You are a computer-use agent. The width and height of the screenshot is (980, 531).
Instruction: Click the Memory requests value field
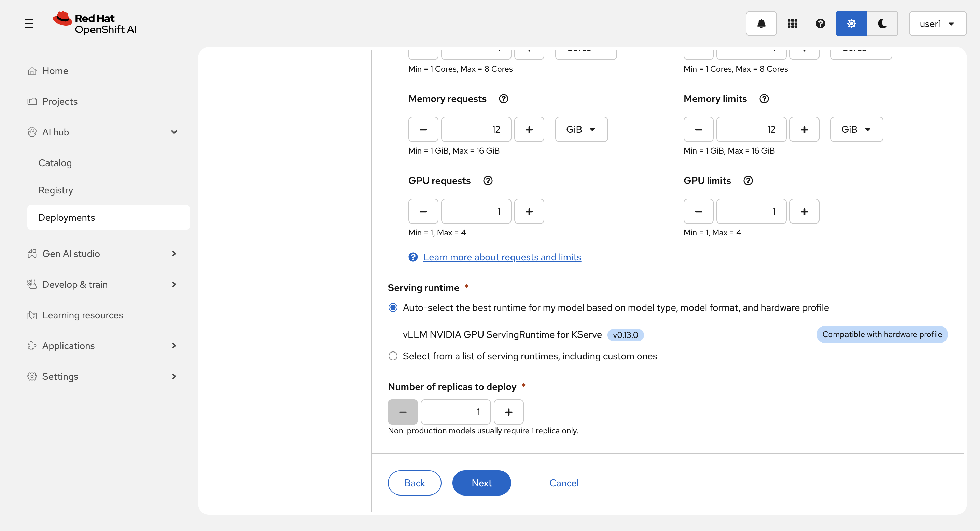pos(476,130)
